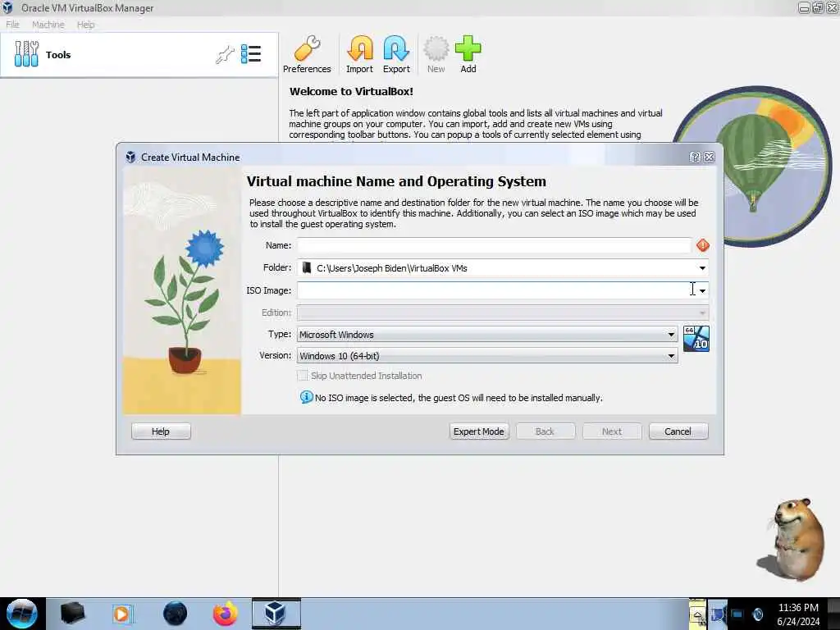Click the Windows 10 64-bit OS badge
Viewport: 840px width, 630px height.
point(696,339)
